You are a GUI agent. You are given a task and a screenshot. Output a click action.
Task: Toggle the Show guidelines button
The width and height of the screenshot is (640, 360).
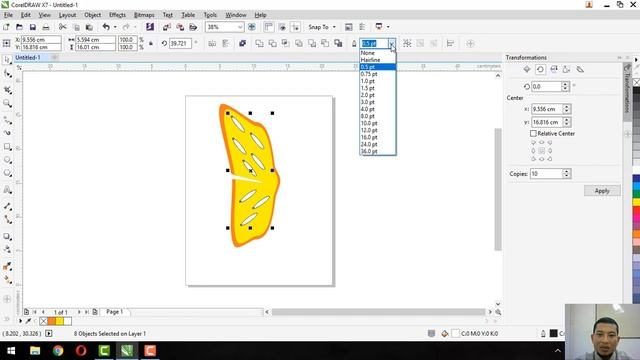tap(295, 27)
